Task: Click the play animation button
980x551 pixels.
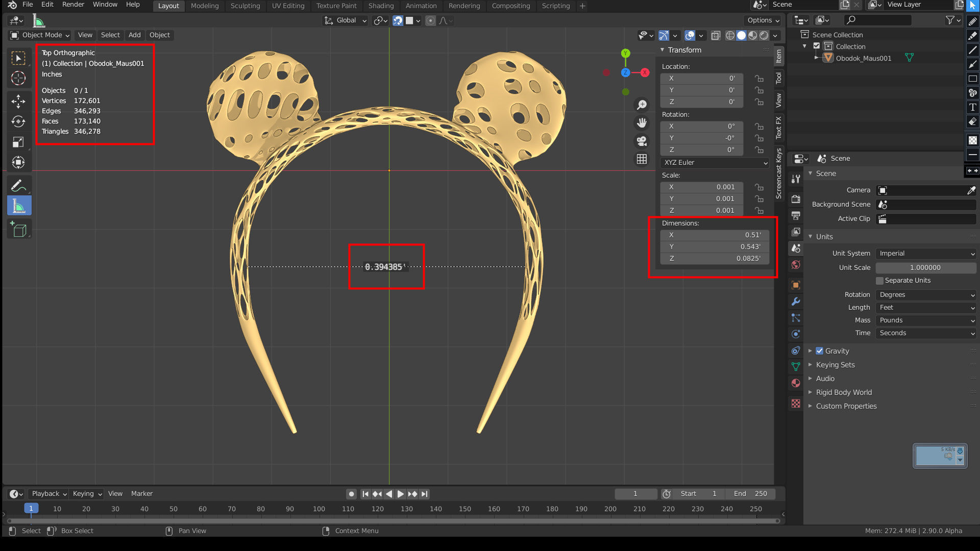Action: coord(401,494)
